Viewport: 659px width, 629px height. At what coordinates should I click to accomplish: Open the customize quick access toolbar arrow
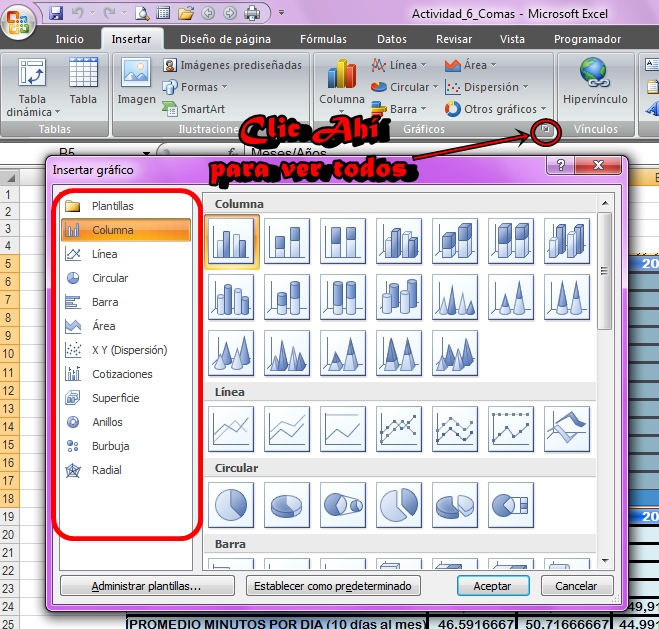(x=282, y=13)
